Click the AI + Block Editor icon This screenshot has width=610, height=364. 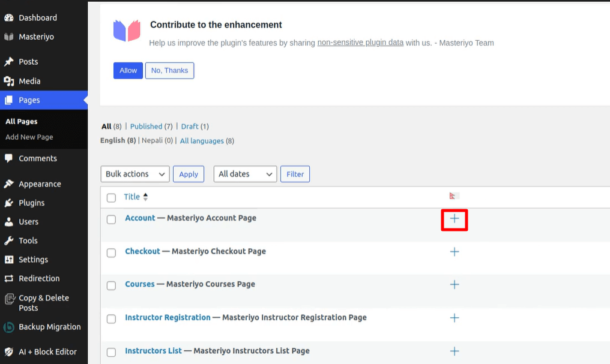click(x=8, y=351)
